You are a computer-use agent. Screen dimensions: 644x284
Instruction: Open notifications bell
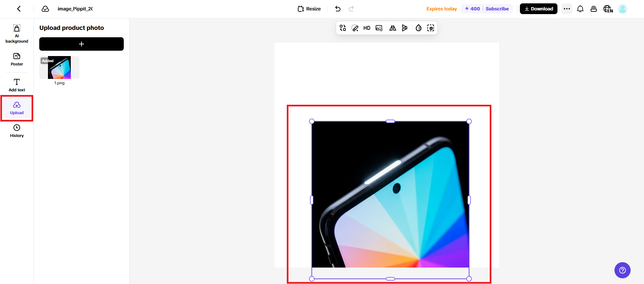(580, 9)
